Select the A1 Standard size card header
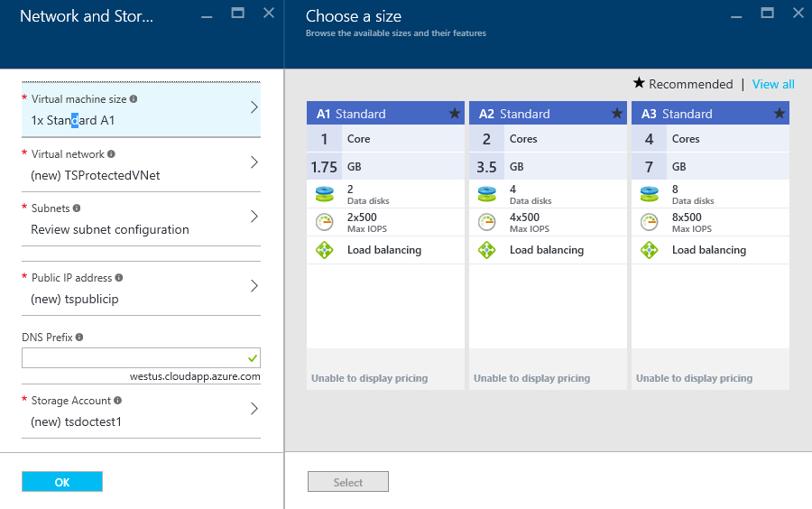Image resolution: width=812 pixels, height=509 pixels. pyautogui.click(x=385, y=114)
